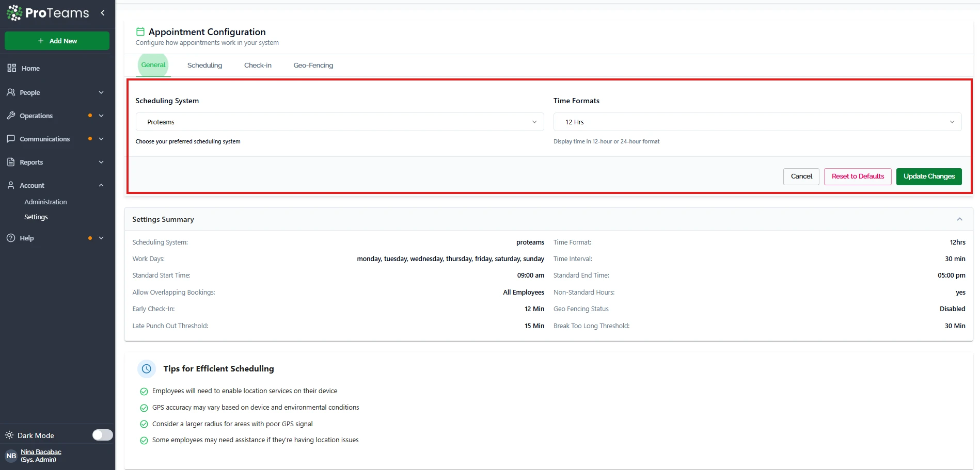Click the Help question mark icon

click(x=11, y=238)
